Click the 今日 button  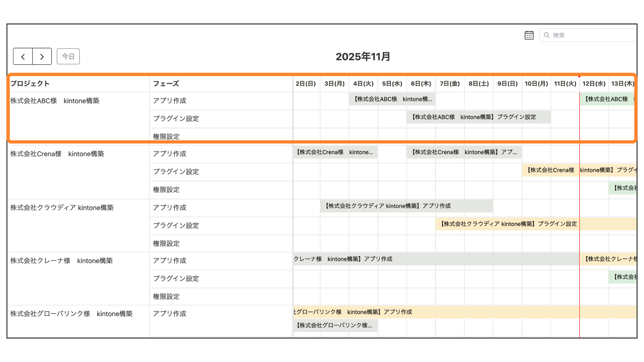click(x=68, y=56)
